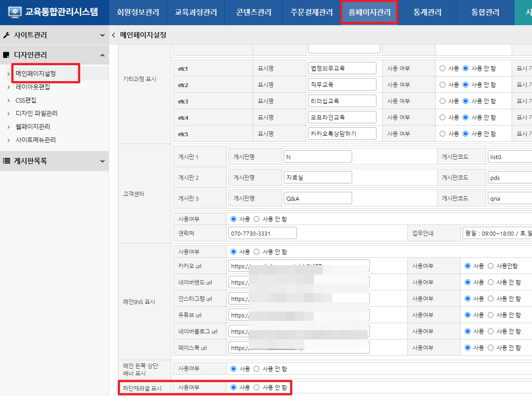Click the 연락처 phone number field
532x396 pixels.
coord(262,233)
